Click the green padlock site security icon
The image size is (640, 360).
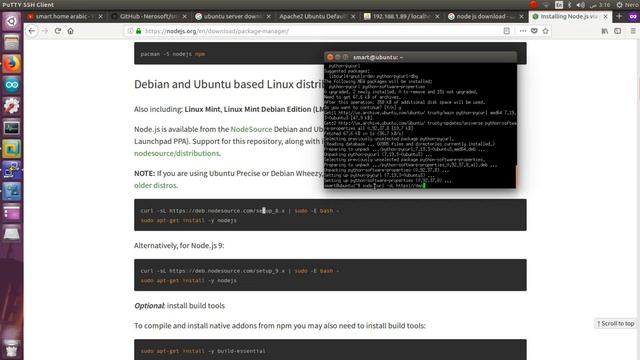(139, 31)
